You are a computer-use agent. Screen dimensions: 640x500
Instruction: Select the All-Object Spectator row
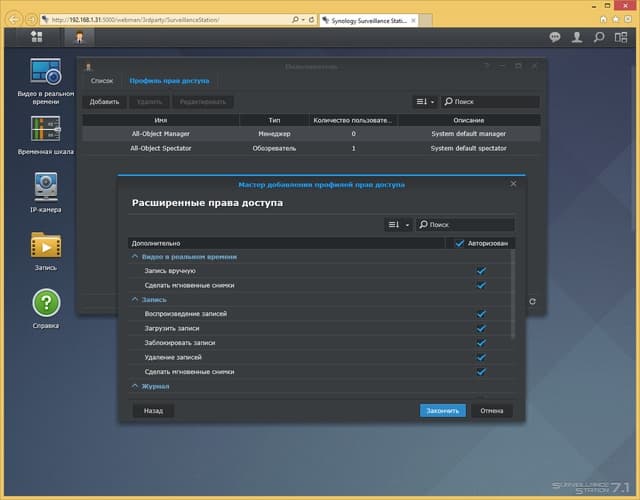pyautogui.click(x=311, y=148)
